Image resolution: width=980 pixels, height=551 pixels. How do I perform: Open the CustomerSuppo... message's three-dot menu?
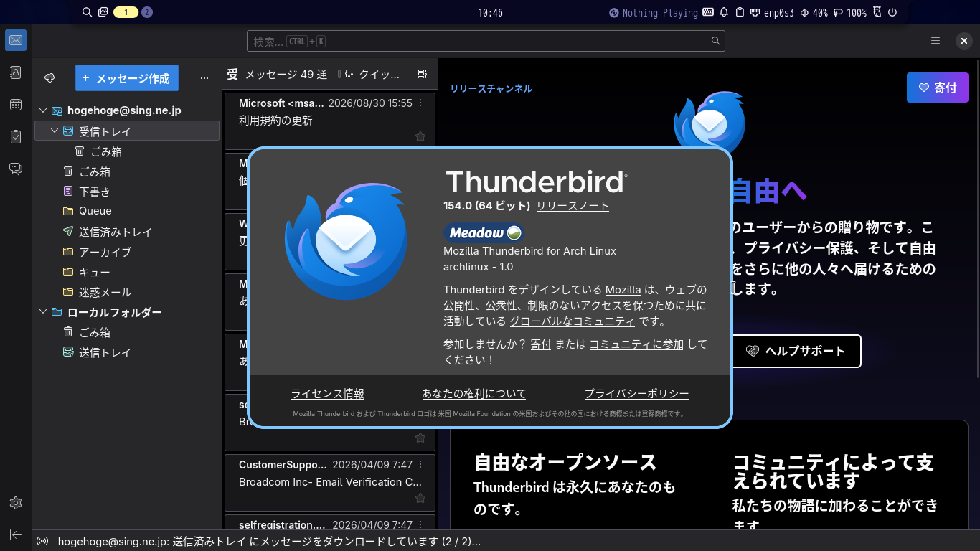click(x=421, y=465)
